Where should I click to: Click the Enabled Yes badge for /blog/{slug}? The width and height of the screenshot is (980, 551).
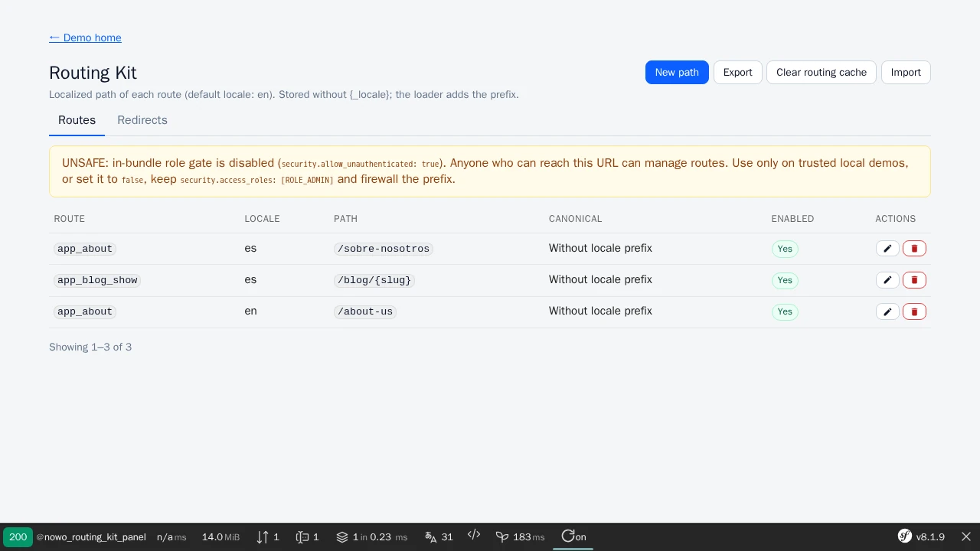pyautogui.click(x=785, y=280)
